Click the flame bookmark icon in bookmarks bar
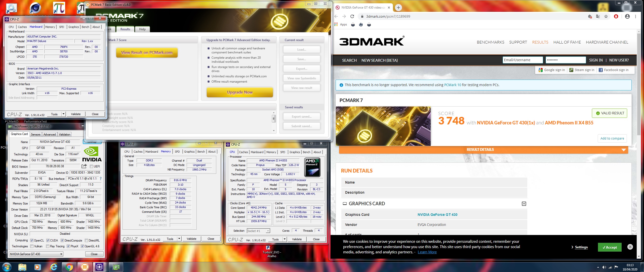644x272 pixels. (x=361, y=24)
